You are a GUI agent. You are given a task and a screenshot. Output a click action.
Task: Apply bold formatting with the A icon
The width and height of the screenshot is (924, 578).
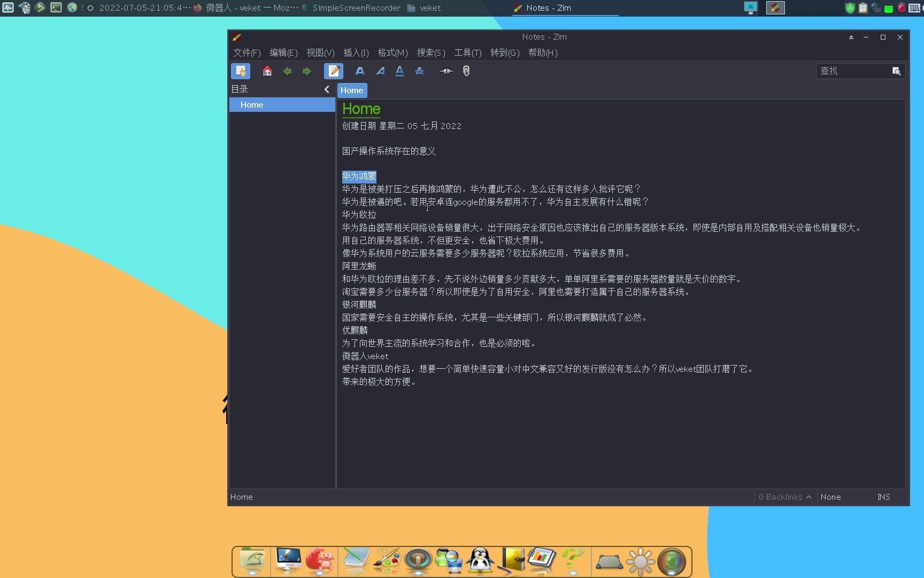click(x=360, y=71)
